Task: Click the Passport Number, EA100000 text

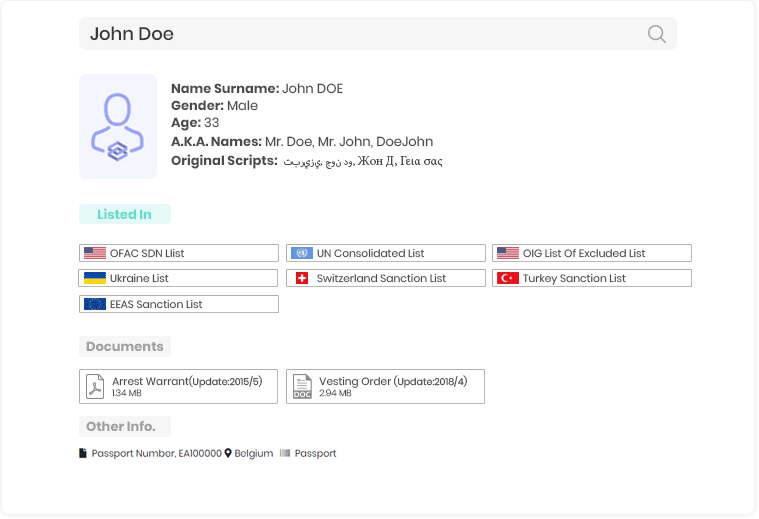Action: [x=157, y=453]
